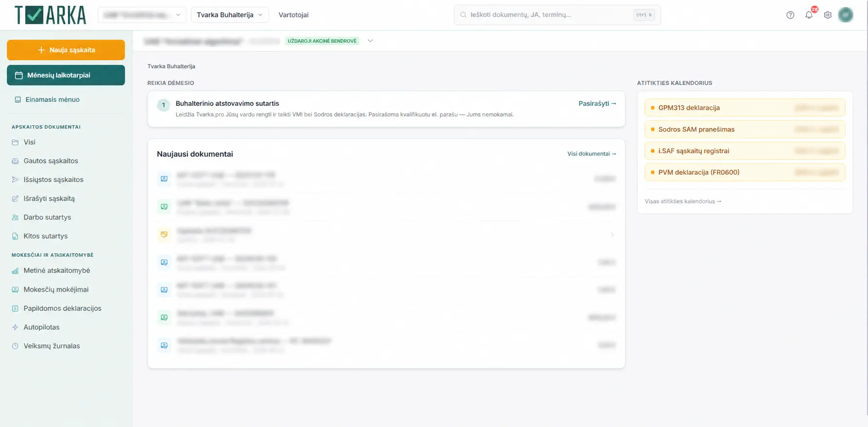Click the Tvarka logo
The width and height of the screenshot is (868, 427).
coord(51,15)
